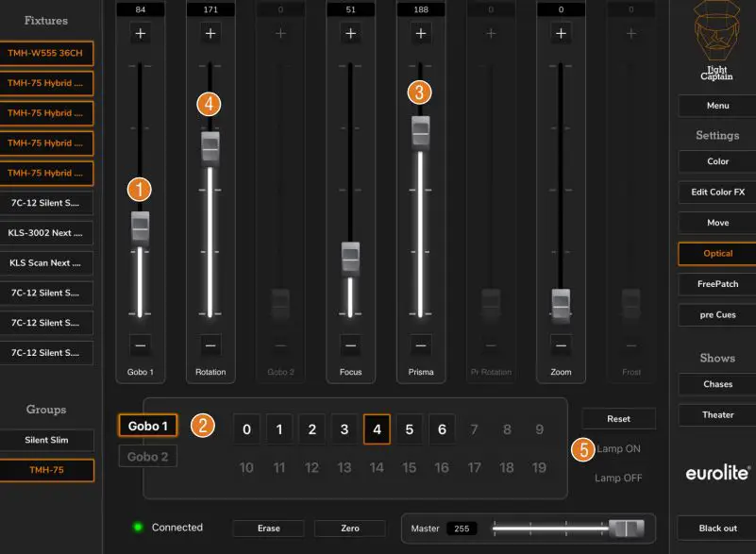
Task: Click plus button on Prisma channel
Action: 421,33
